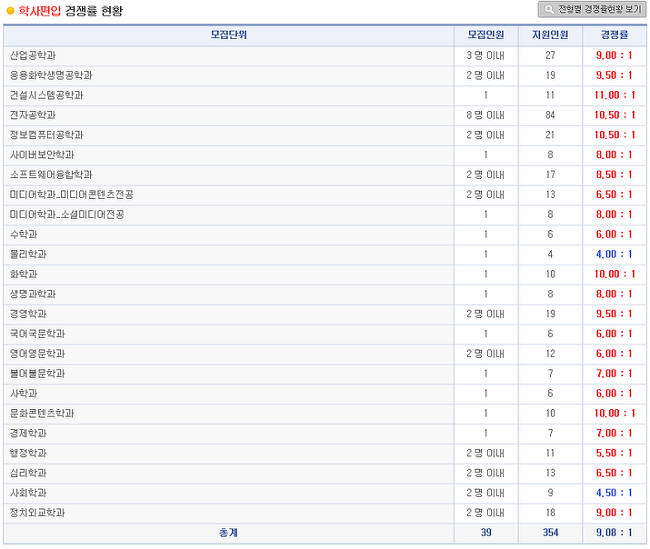Click the 지원인원 column header

point(550,35)
